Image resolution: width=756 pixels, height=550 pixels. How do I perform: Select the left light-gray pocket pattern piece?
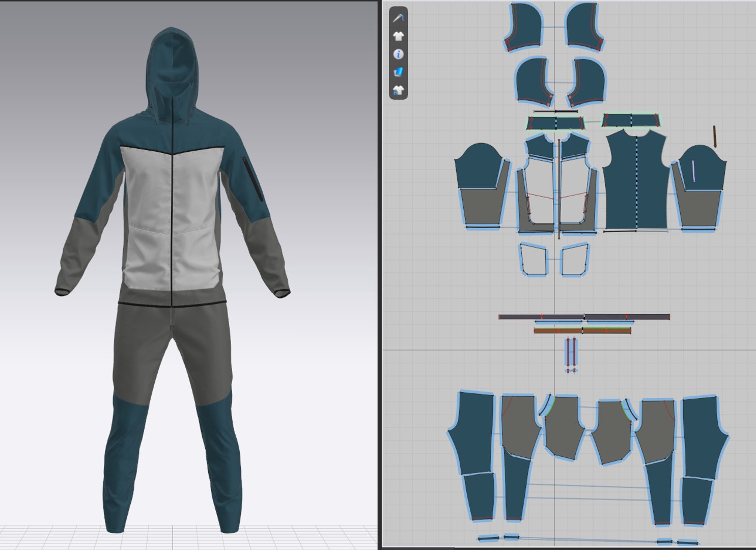[533, 259]
